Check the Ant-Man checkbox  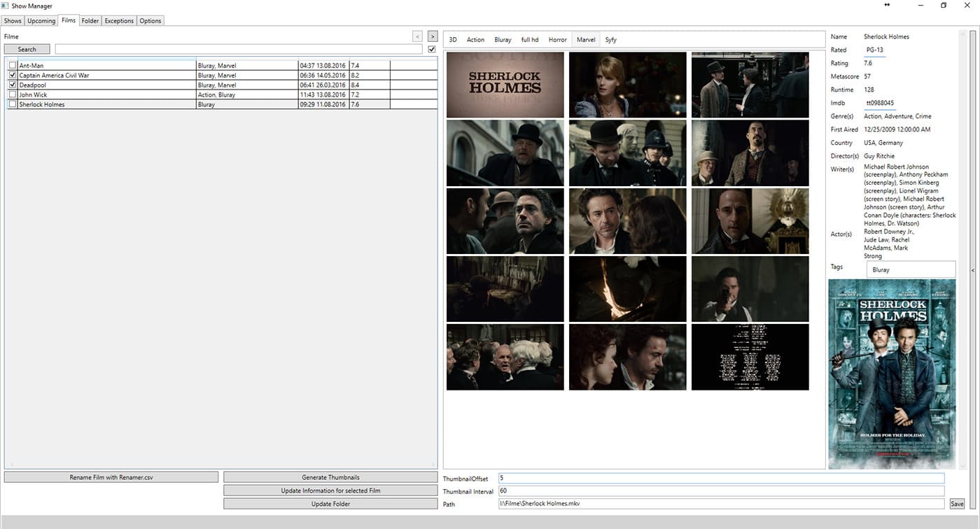[x=13, y=65]
